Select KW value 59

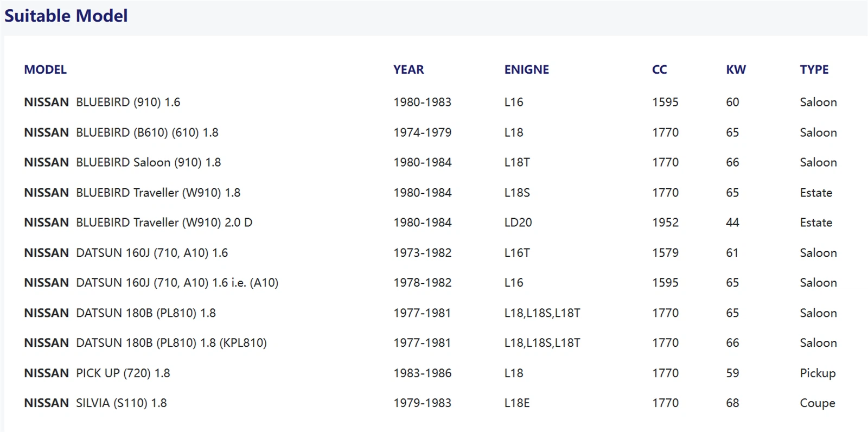click(732, 373)
